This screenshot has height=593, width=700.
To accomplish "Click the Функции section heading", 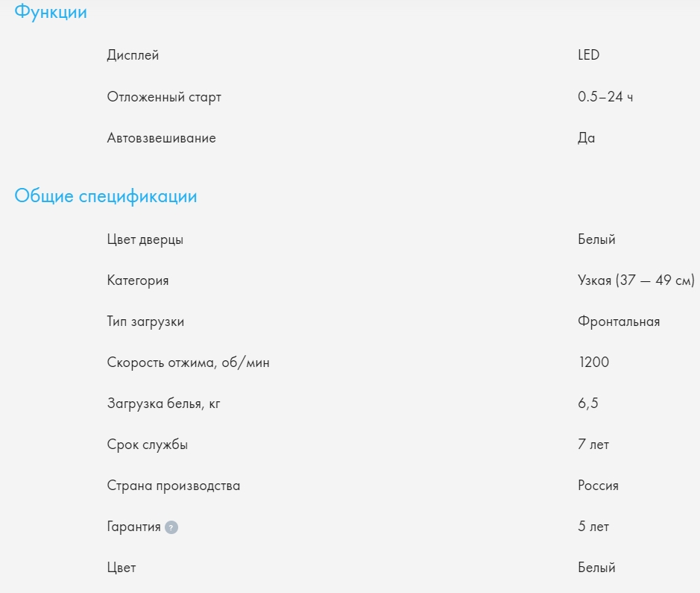I will coord(51,13).
